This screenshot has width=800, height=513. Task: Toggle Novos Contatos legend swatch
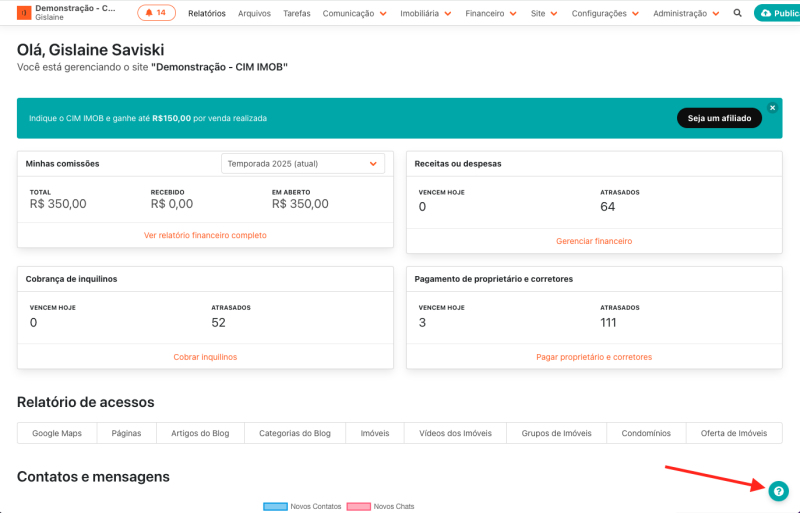(x=275, y=507)
